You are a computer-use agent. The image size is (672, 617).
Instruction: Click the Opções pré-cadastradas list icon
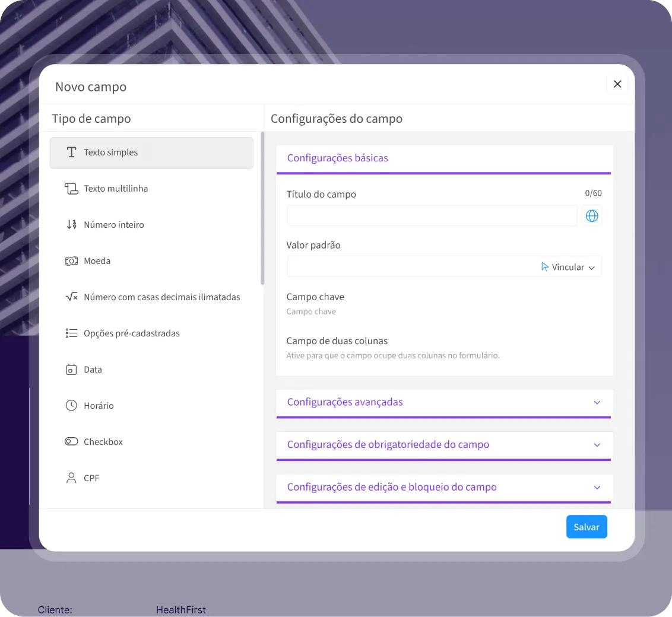[x=71, y=333]
